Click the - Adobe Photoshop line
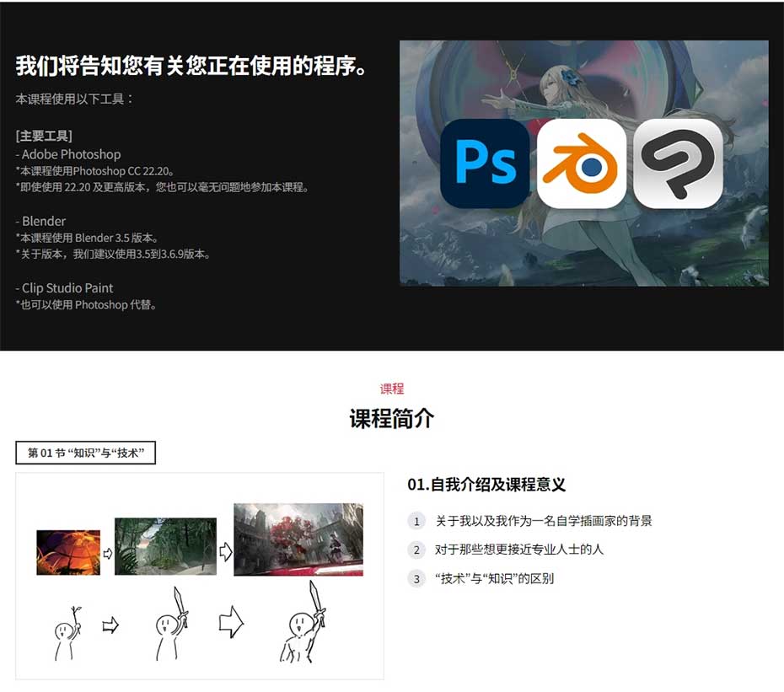The height and width of the screenshot is (692, 784). (68, 154)
